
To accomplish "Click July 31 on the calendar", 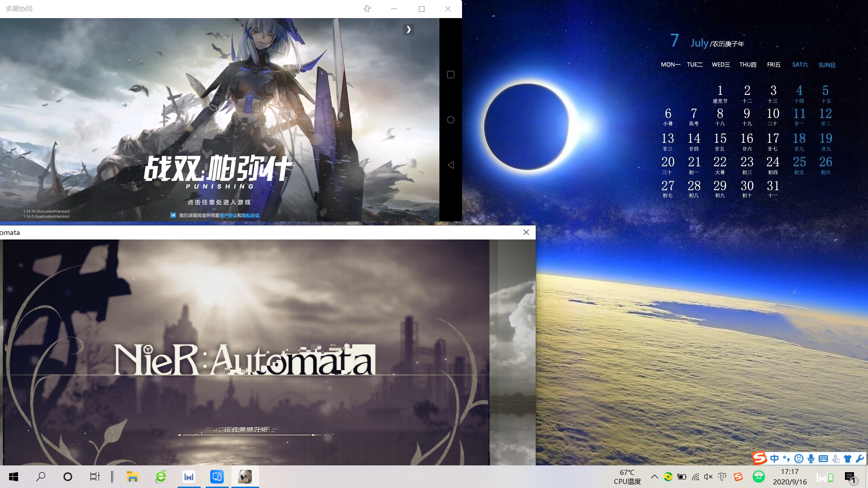I will coord(773,188).
